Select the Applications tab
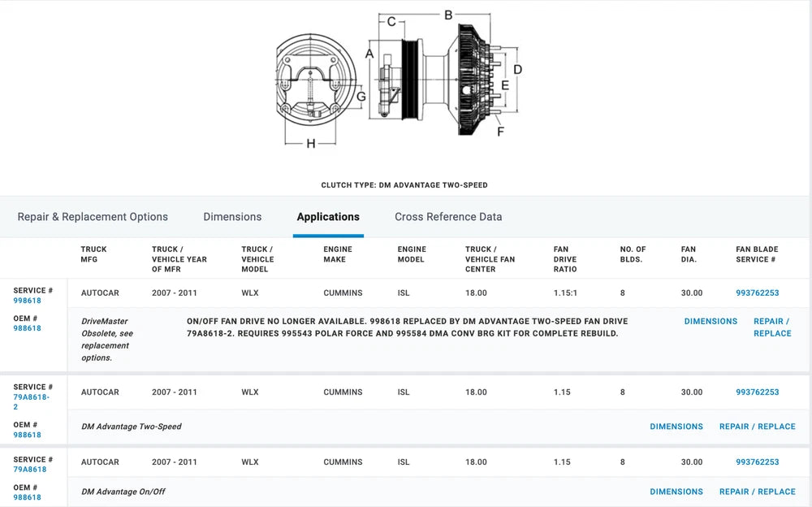Image resolution: width=812 pixels, height=507 pixels. pos(328,217)
